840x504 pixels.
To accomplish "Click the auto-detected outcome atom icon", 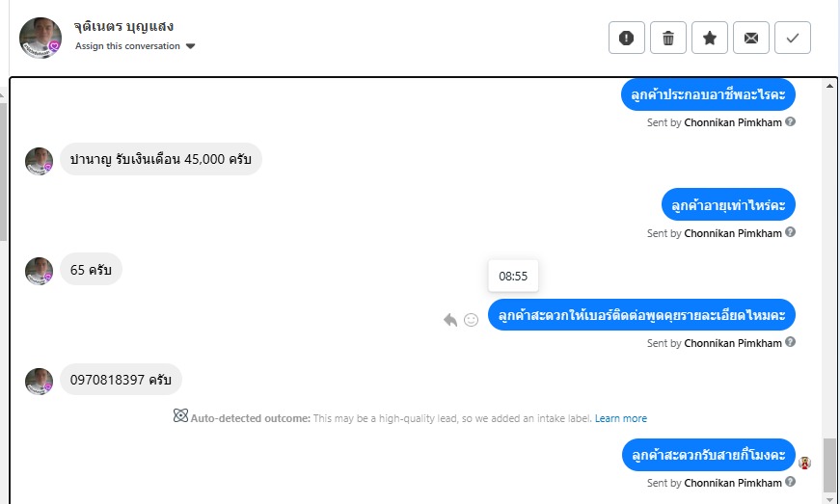I will [x=179, y=417].
